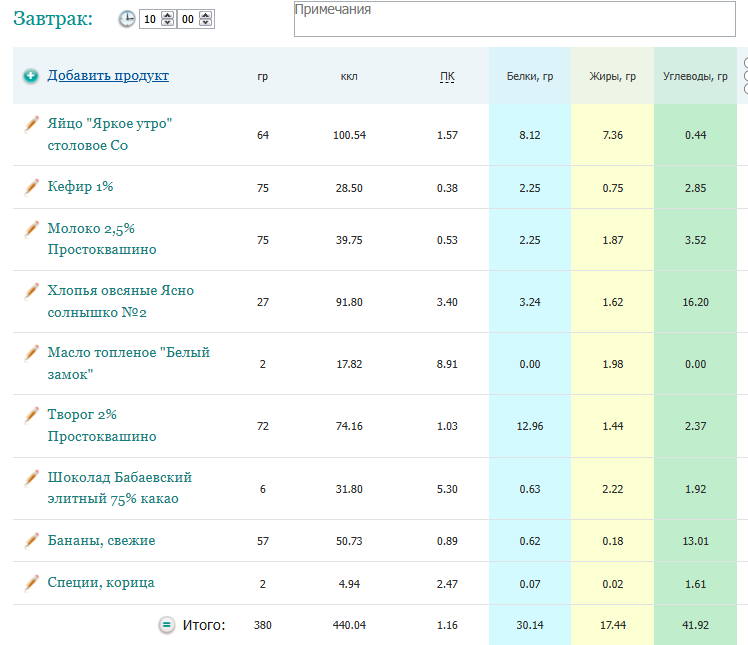The height and width of the screenshot is (645, 748).
Task: Click the ПК column header
Action: 447,76
